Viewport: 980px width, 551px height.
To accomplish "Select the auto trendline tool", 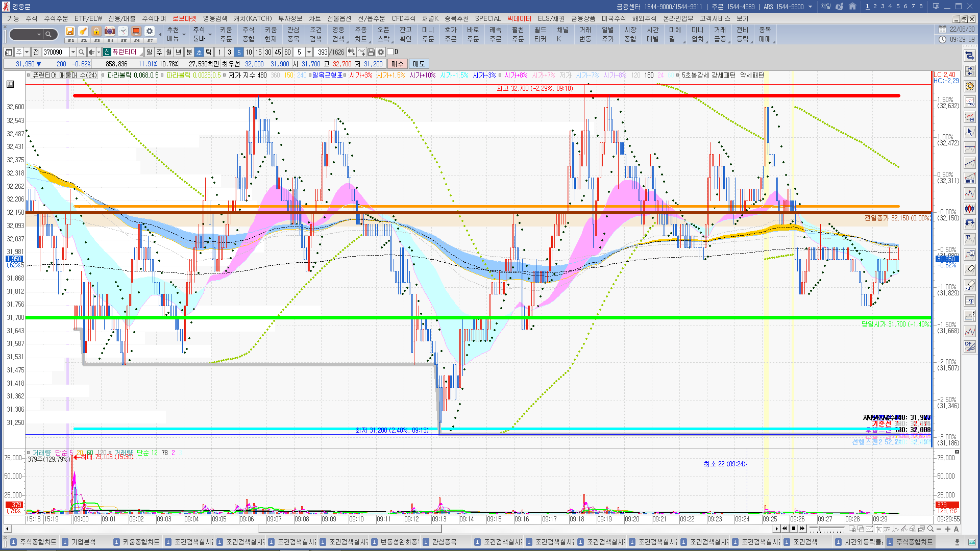I will coord(970,178).
